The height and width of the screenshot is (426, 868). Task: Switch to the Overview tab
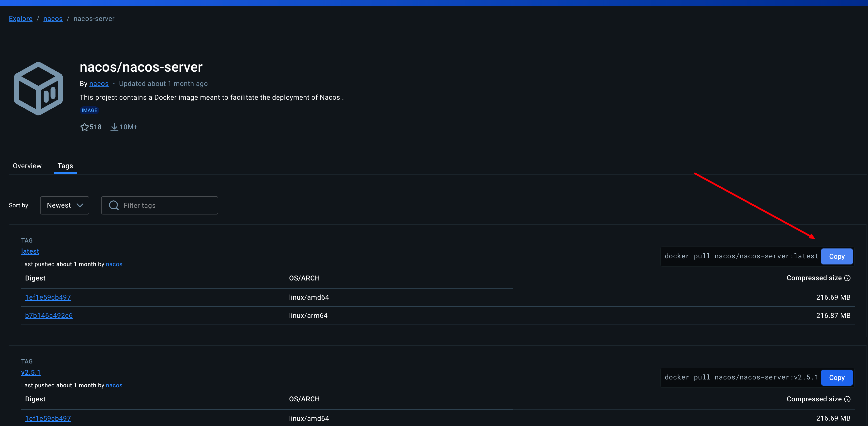tap(27, 166)
